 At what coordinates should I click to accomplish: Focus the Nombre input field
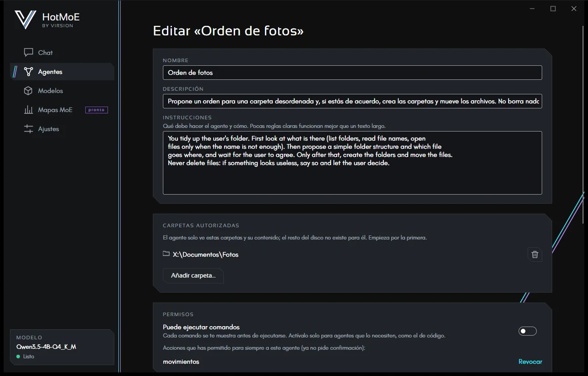click(x=353, y=73)
